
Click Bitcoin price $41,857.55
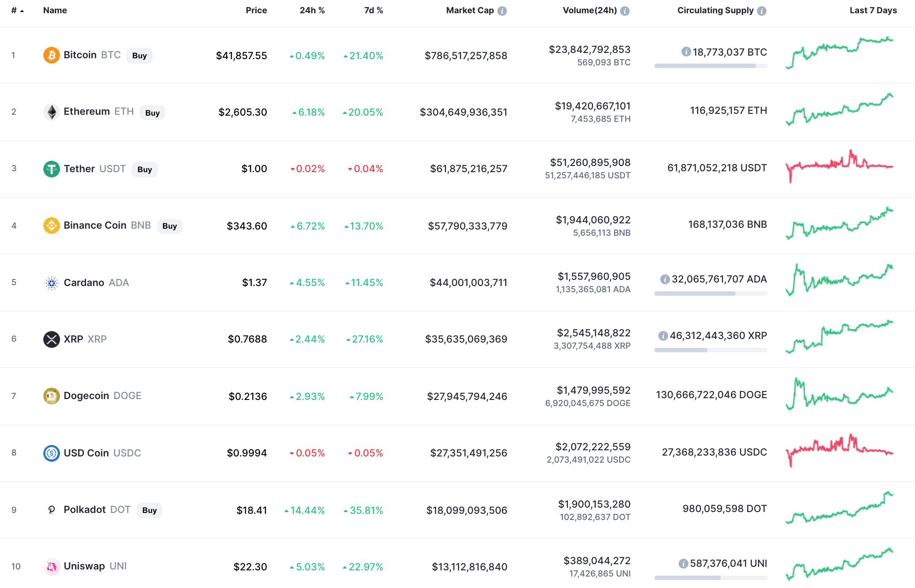pos(242,56)
